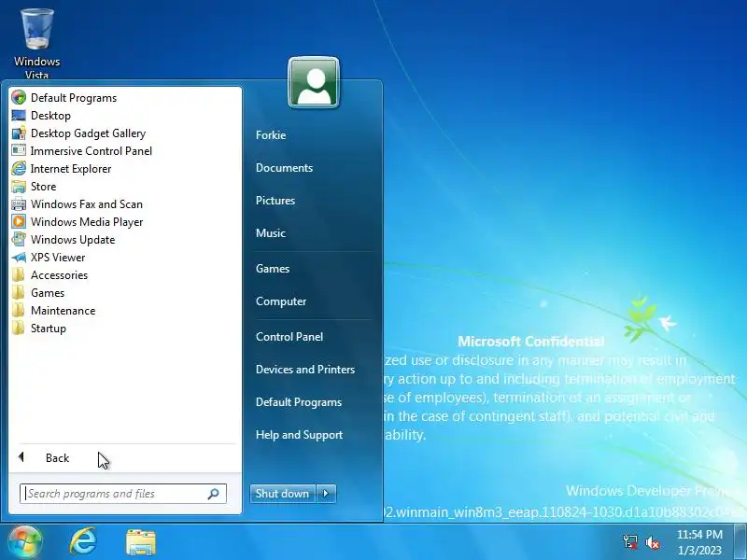Open Computer from the start menu
Viewport: 747px width, 560px height.
coord(281,301)
